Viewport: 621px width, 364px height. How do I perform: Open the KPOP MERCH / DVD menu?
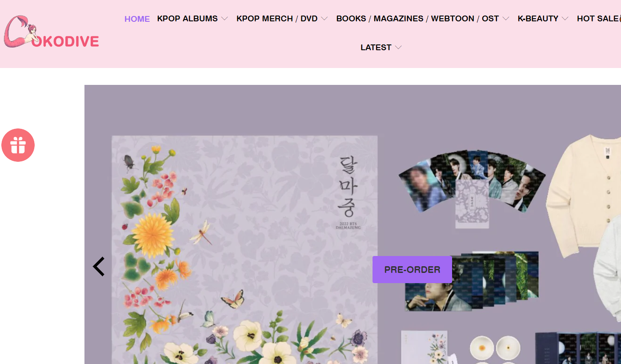tap(277, 19)
